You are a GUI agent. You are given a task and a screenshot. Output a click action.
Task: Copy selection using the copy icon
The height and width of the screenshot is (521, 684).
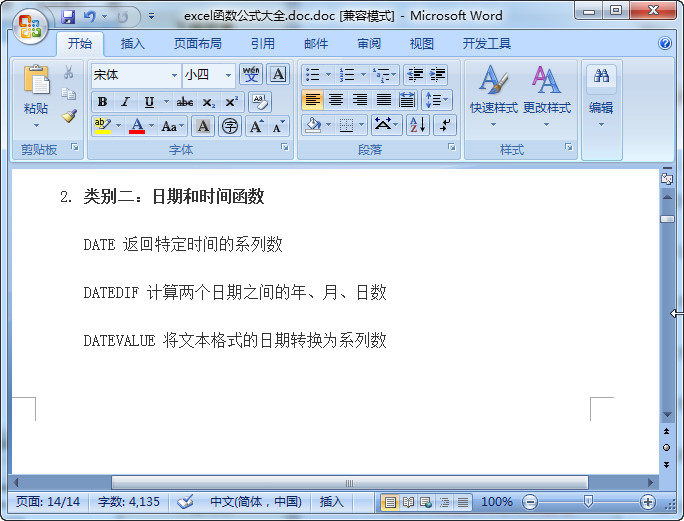tap(68, 94)
